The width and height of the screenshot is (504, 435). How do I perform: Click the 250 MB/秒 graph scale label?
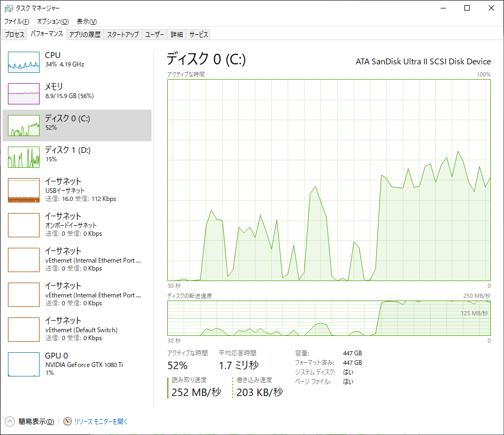coord(477,296)
